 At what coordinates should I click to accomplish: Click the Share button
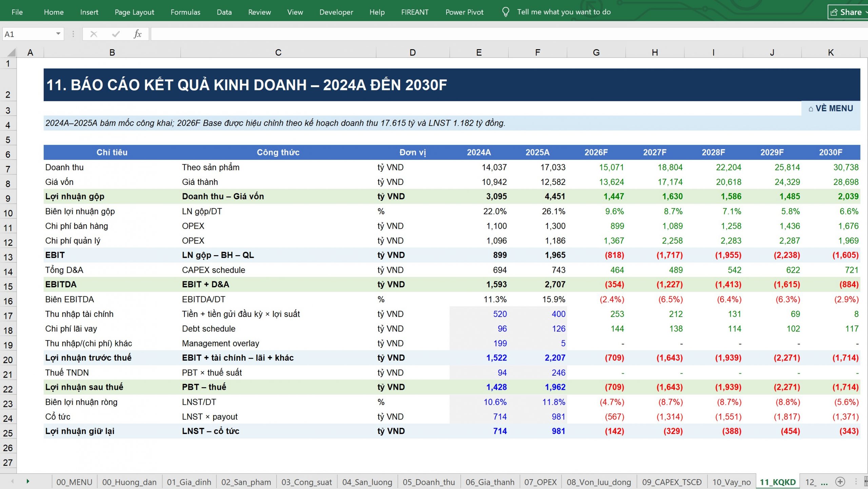coord(847,12)
